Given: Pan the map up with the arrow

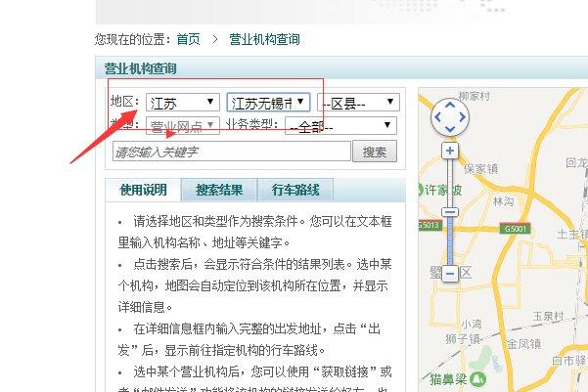Looking at the screenshot, I should [450, 106].
